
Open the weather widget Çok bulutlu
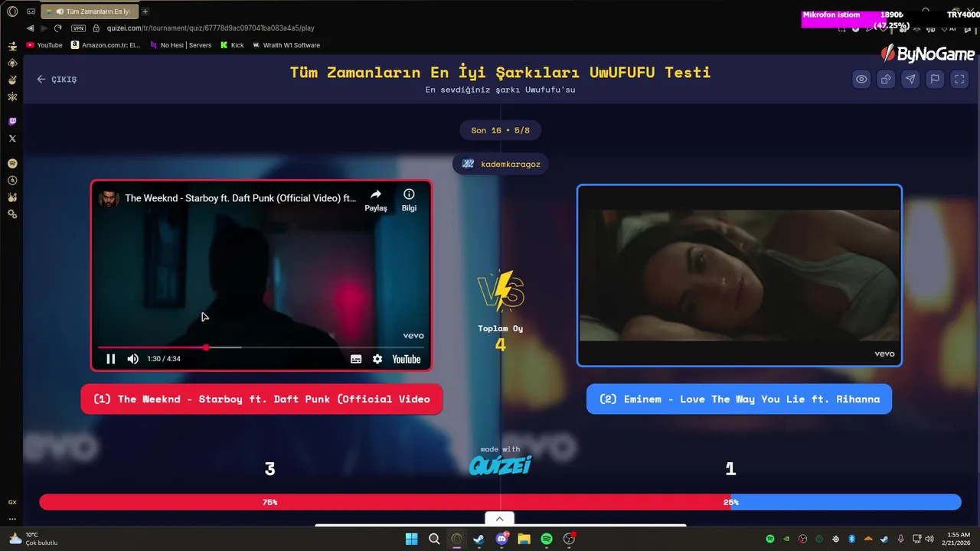(x=33, y=539)
